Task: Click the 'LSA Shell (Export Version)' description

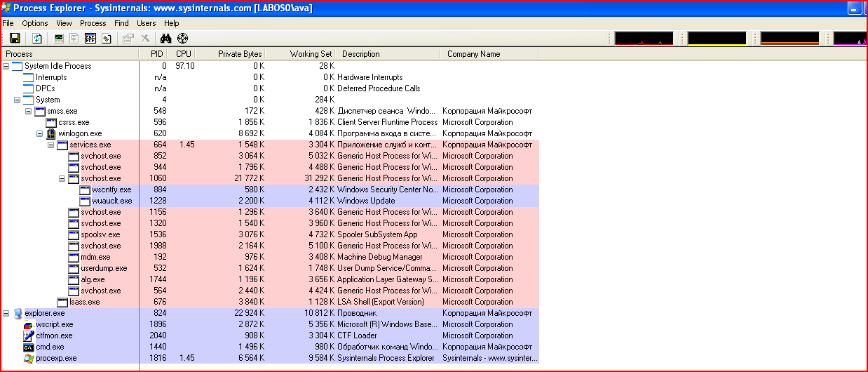Action: coord(381,302)
